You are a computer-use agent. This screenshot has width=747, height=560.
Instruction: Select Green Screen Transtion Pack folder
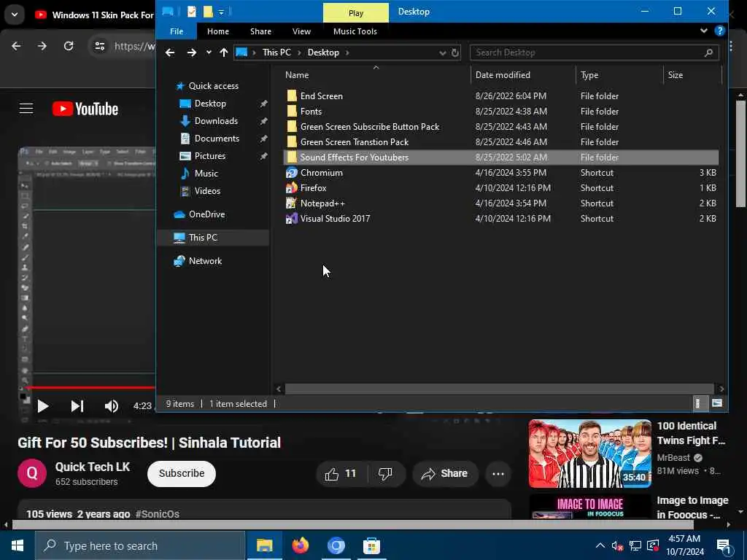click(x=354, y=142)
